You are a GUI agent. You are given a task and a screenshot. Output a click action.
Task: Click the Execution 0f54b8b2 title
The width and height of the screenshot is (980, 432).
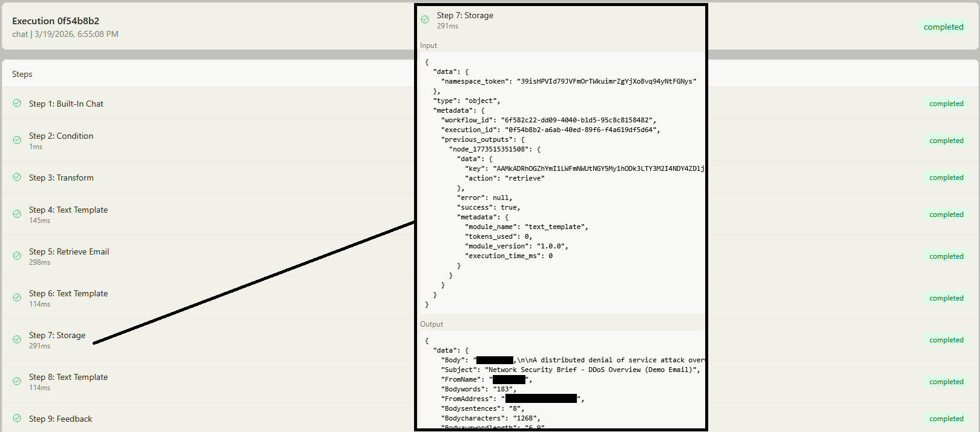[56, 21]
